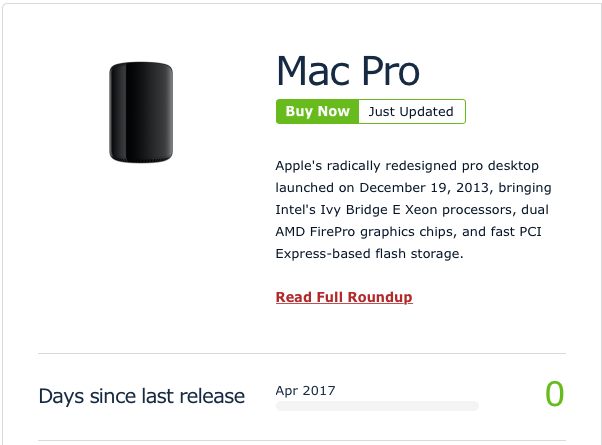The width and height of the screenshot is (602, 445).
Task: Click the days-since-release progress bar
Action: (377, 406)
